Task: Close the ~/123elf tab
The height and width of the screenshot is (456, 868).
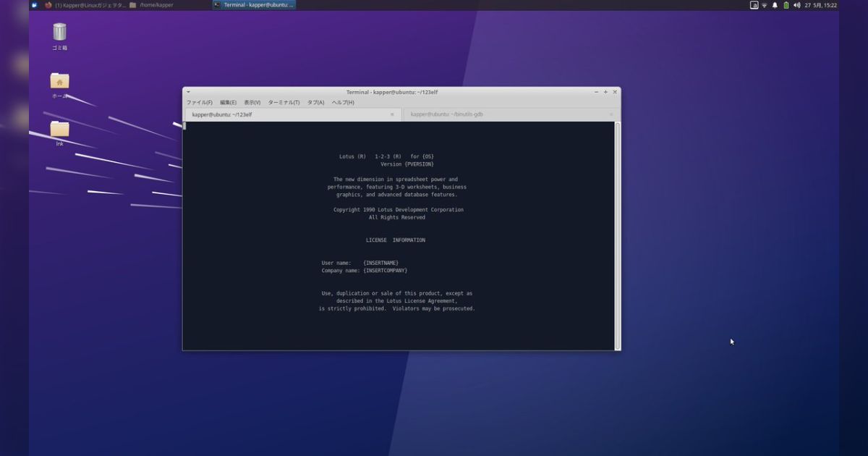Action: [393, 114]
